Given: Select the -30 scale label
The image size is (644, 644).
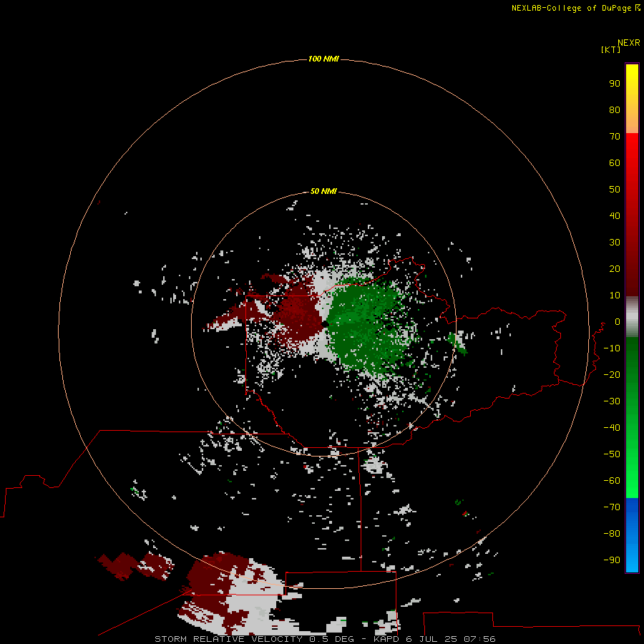Looking at the screenshot, I should coord(612,401).
